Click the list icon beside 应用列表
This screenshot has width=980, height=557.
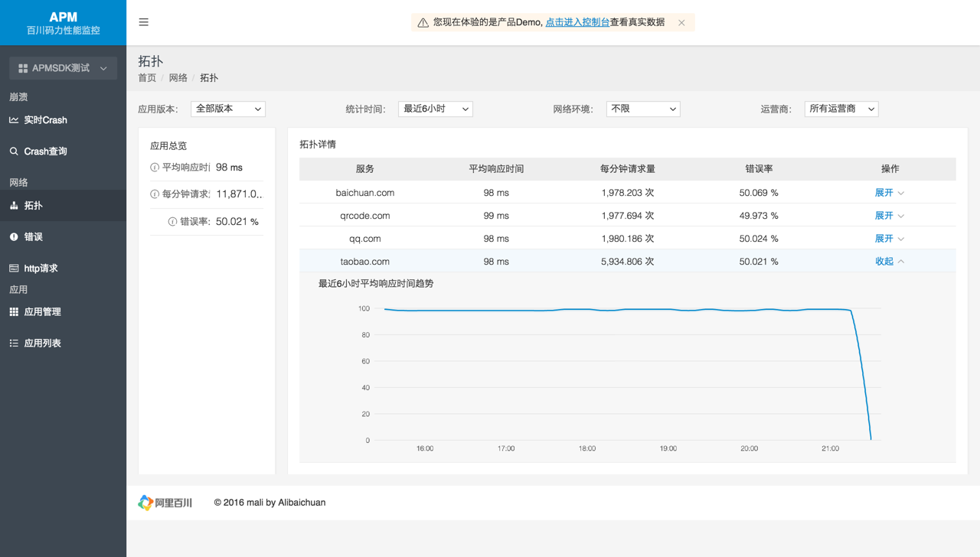click(x=14, y=344)
